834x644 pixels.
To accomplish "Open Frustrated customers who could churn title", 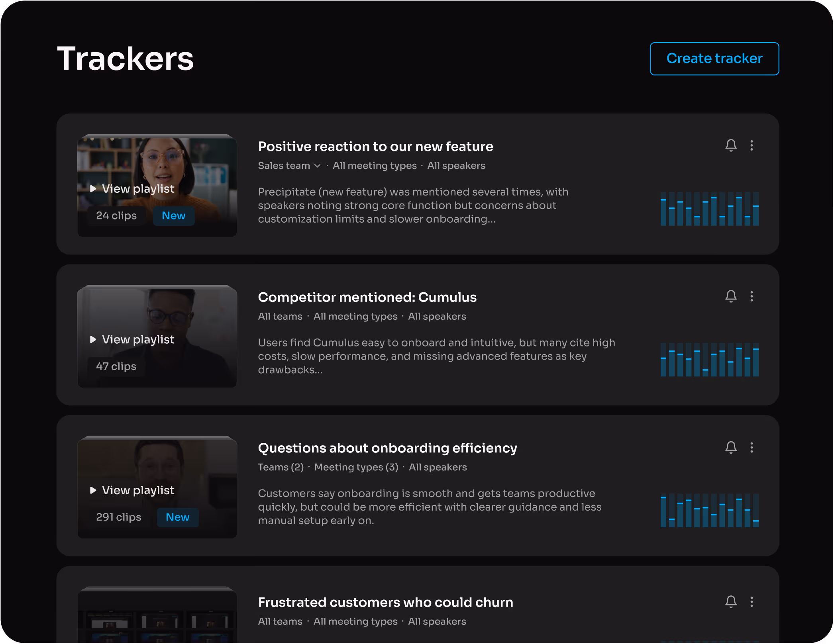I will coord(385,603).
